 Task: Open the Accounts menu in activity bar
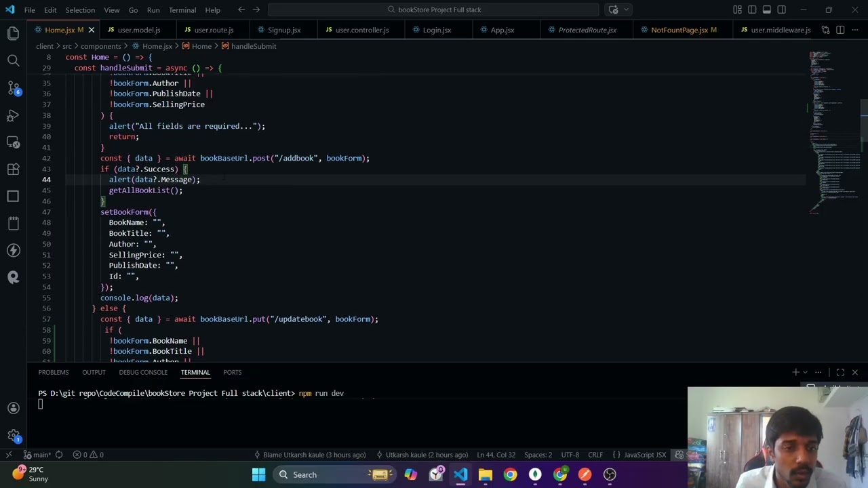click(x=13, y=408)
